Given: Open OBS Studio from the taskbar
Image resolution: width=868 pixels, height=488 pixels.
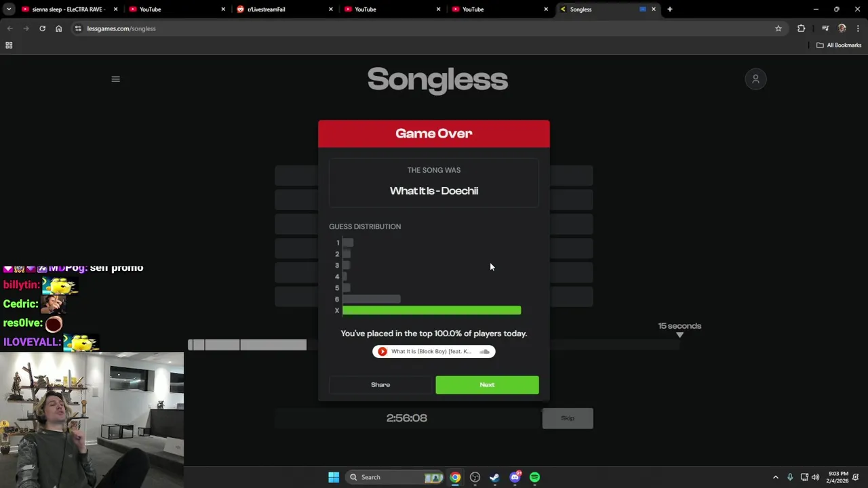Looking at the screenshot, I should 475,477.
